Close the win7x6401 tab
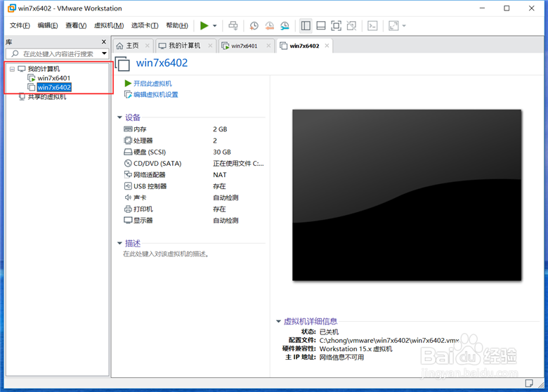This screenshot has width=548, height=392. [x=268, y=46]
